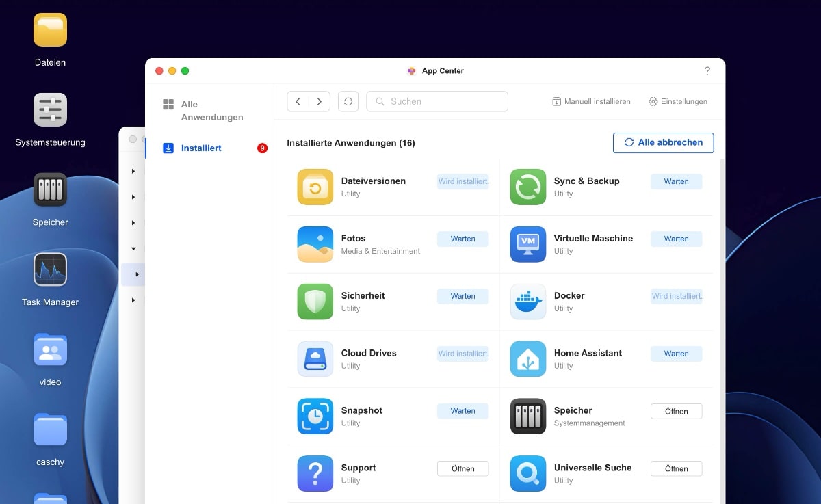This screenshot has height=504, width=821.
Task: Expand the first tree arrow in background window
Action: coord(133,171)
